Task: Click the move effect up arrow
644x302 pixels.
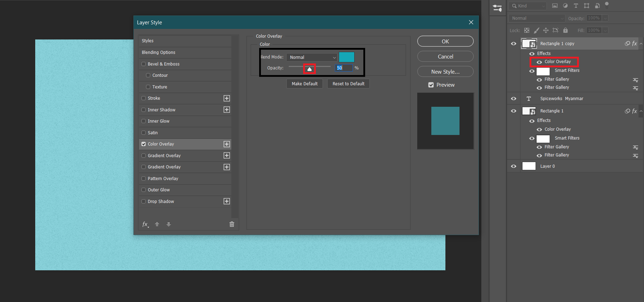Action: 157,224
